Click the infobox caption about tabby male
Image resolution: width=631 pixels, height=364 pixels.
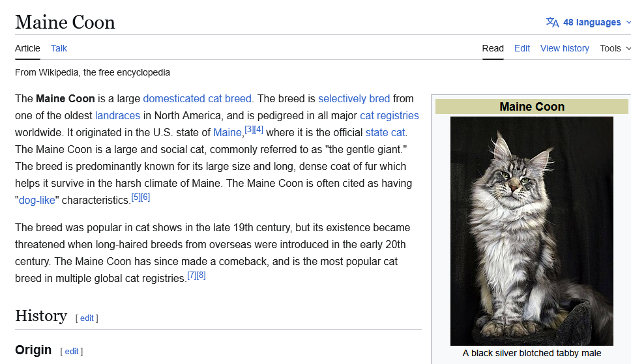point(532,353)
